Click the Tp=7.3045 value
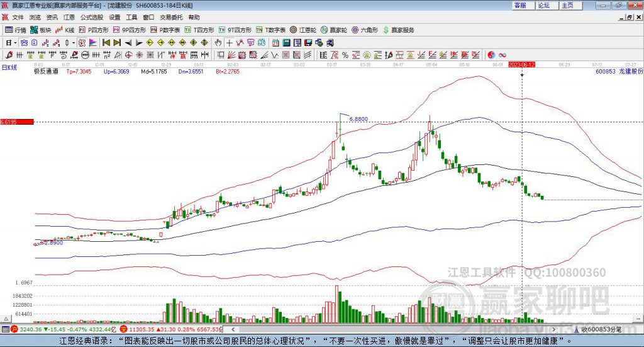Screen dimensions: 644x347 (79, 72)
